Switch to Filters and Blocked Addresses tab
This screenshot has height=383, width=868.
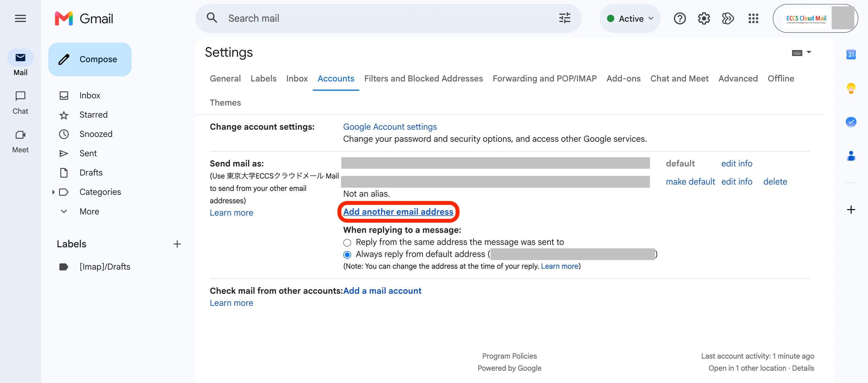423,78
